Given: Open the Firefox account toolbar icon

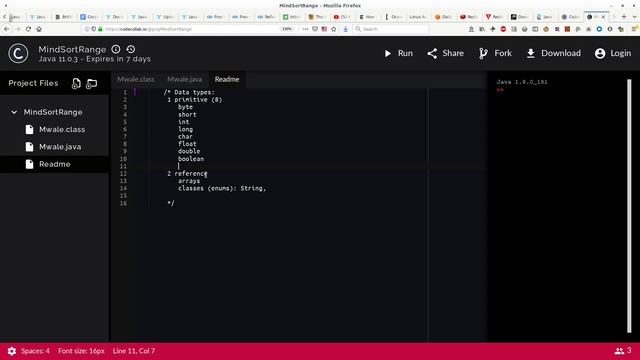Looking at the screenshot, I should tap(471, 29).
